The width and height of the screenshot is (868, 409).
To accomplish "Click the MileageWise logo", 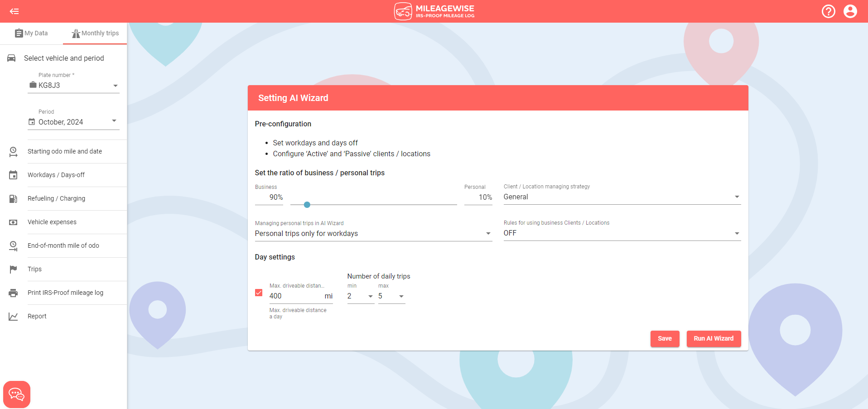I will point(434,11).
